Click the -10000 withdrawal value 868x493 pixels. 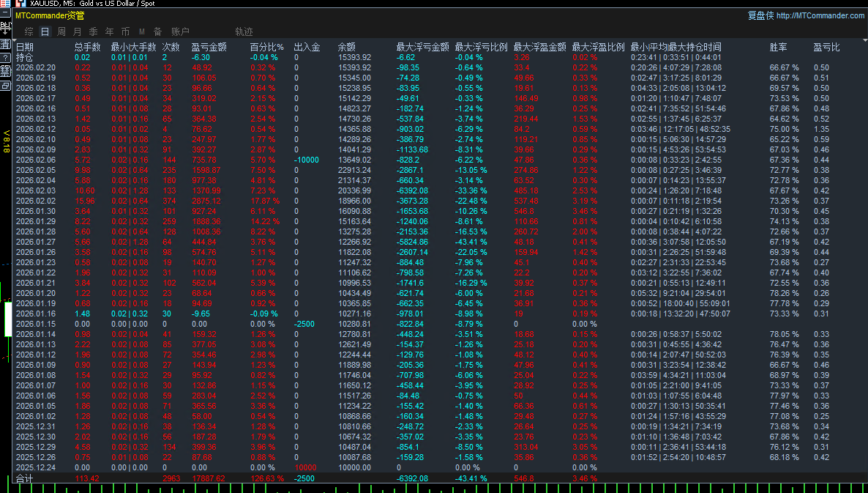pyautogui.click(x=306, y=160)
